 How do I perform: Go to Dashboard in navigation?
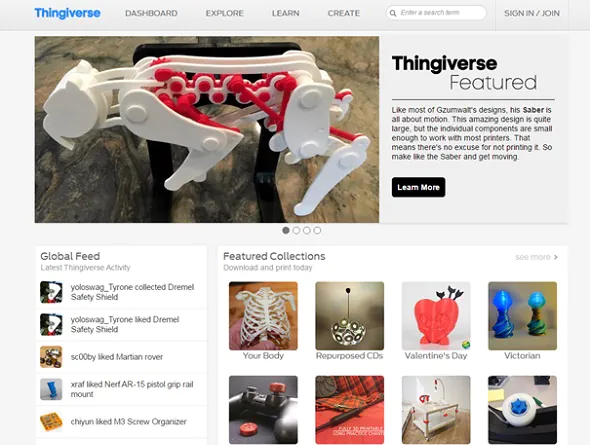pyautogui.click(x=151, y=13)
